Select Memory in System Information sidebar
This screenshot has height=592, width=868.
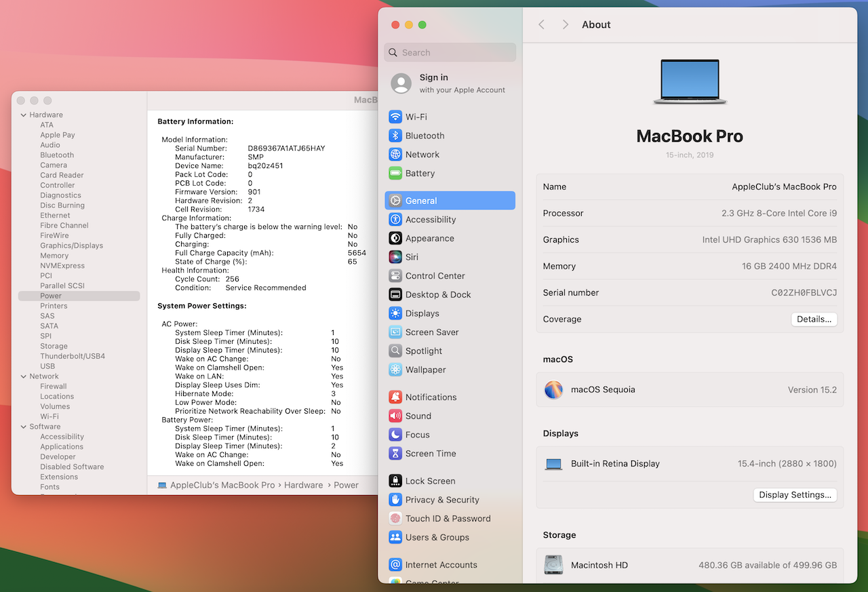pyautogui.click(x=54, y=256)
